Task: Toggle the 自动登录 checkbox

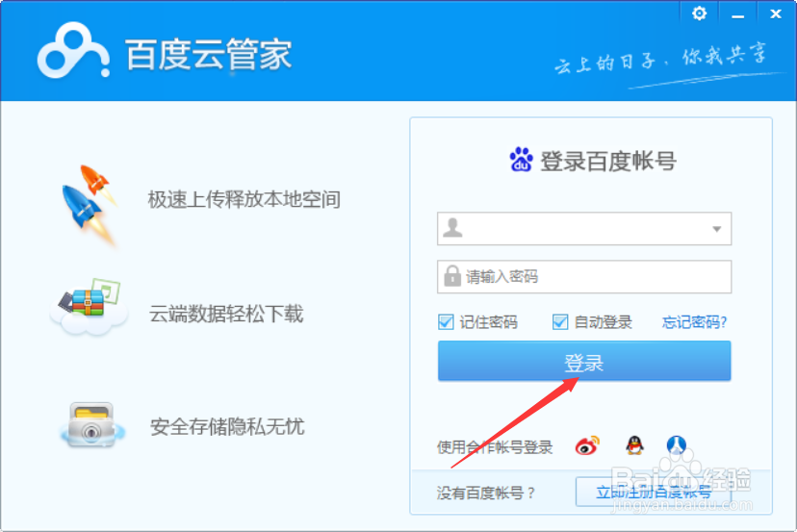Action: [560, 321]
